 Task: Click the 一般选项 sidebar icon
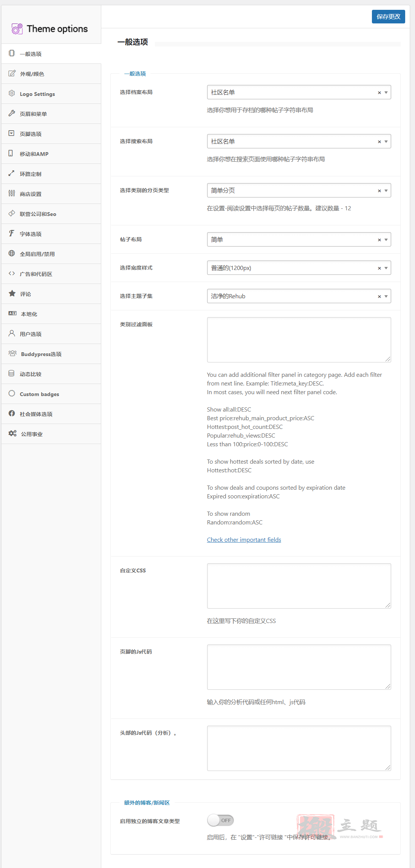[x=12, y=53]
